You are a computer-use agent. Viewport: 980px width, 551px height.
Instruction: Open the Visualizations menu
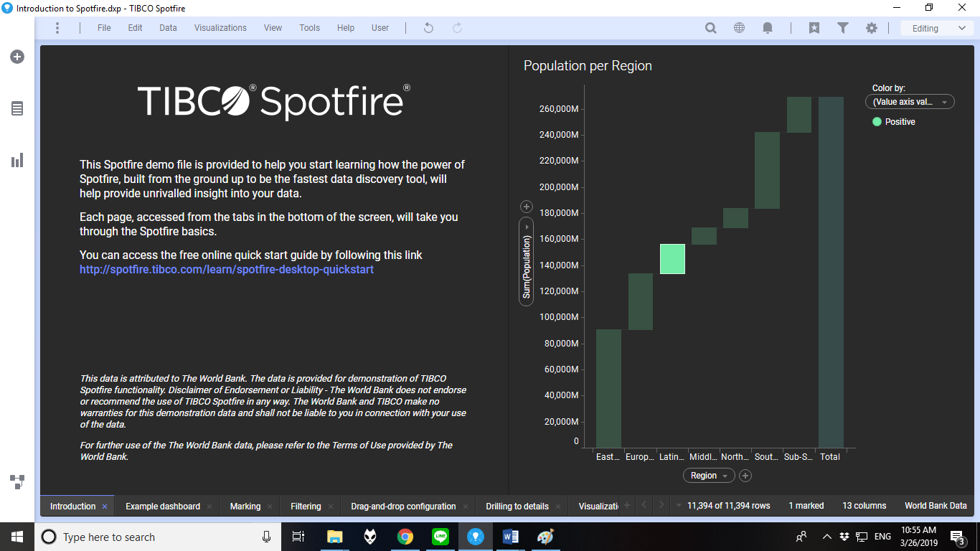pyautogui.click(x=220, y=28)
